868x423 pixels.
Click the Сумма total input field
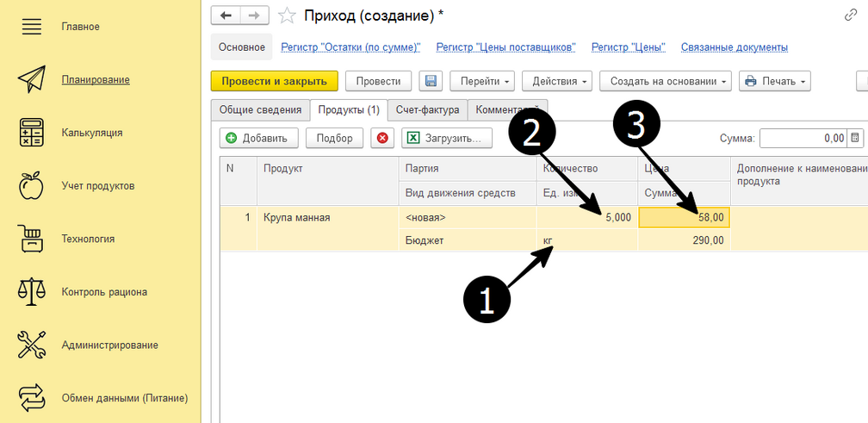[x=802, y=138]
